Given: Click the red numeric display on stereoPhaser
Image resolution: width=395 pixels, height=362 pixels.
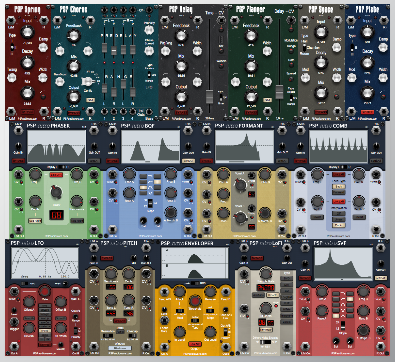Looking at the screenshot, I should (x=55, y=215).
